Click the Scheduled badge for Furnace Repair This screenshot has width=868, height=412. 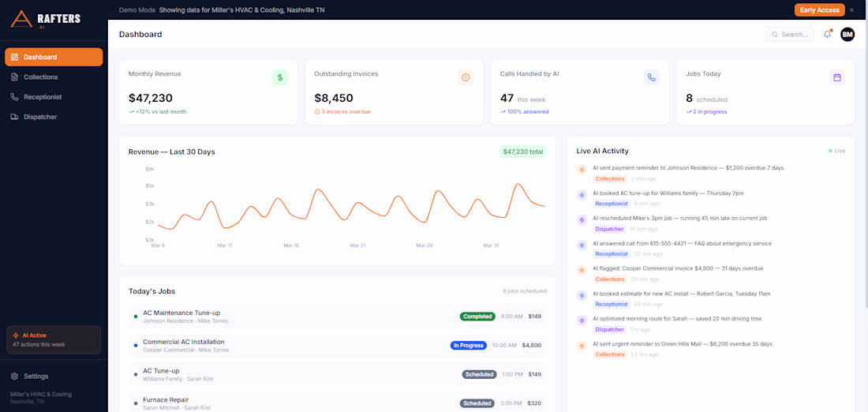point(477,403)
